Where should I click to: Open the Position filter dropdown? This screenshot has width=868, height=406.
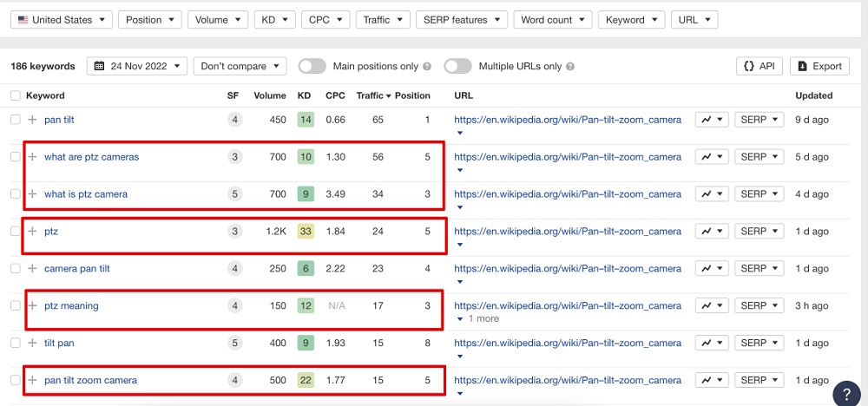click(149, 20)
